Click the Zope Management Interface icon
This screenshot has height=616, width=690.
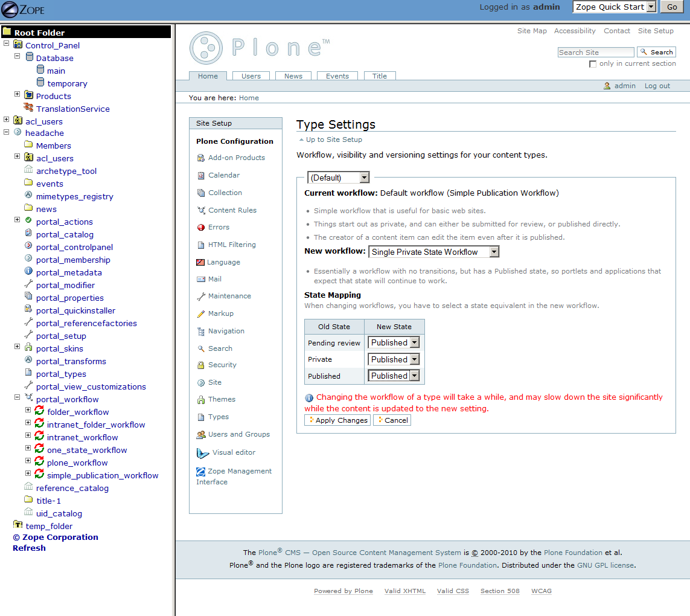click(200, 472)
